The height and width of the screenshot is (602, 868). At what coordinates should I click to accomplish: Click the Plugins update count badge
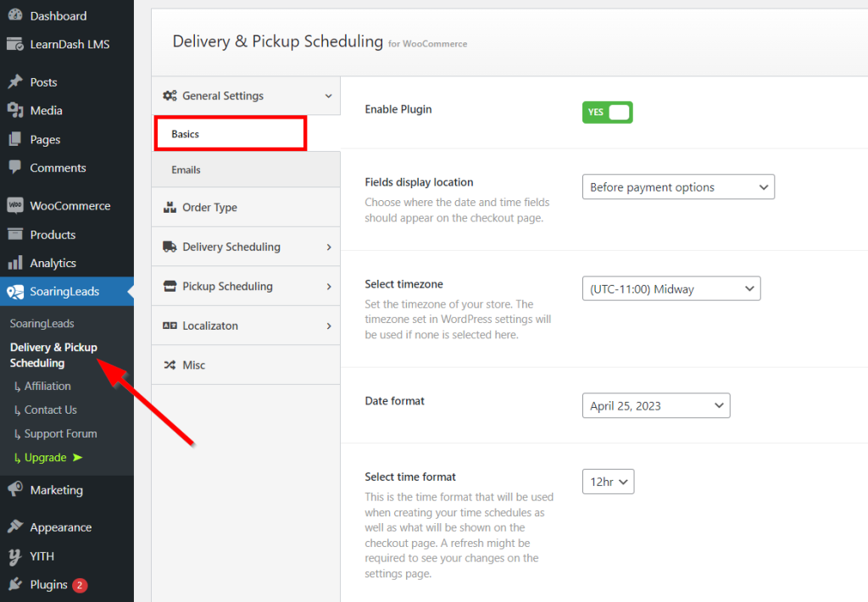[80, 585]
